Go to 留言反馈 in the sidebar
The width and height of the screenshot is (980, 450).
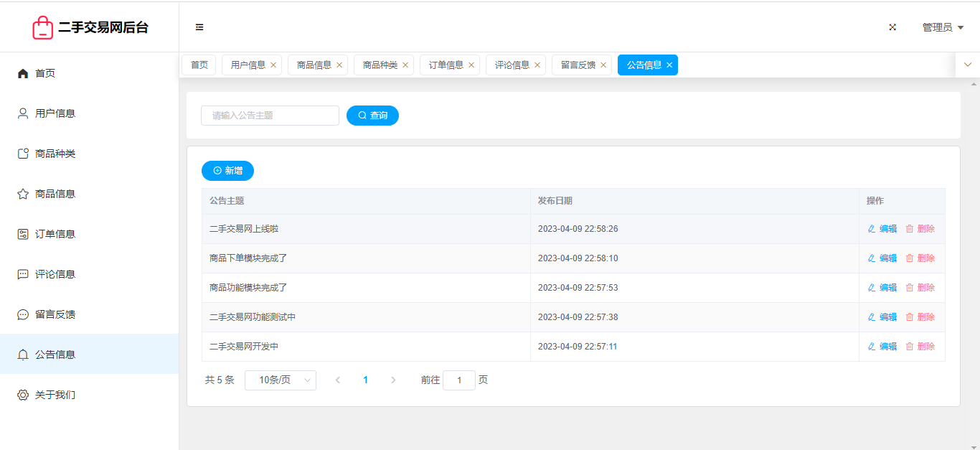[55, 314]
